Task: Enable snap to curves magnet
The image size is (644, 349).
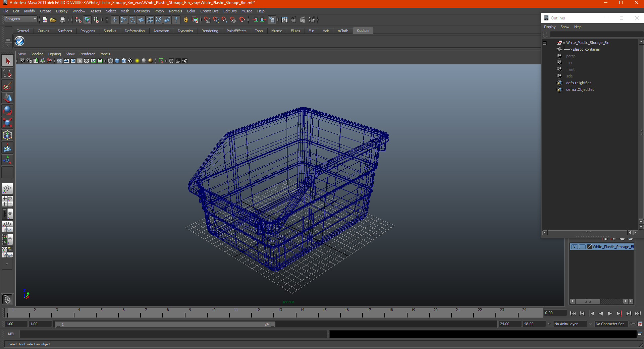Action: [216, 20]
